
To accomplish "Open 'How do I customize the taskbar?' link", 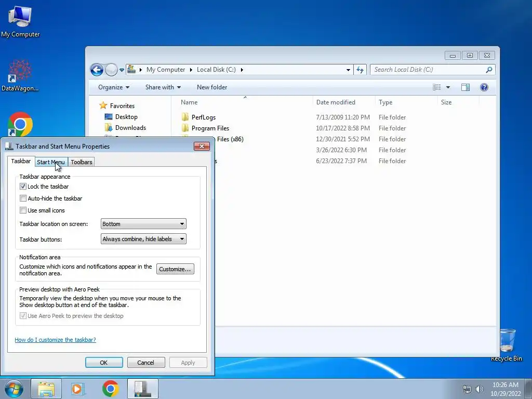I will click(55, 340).
